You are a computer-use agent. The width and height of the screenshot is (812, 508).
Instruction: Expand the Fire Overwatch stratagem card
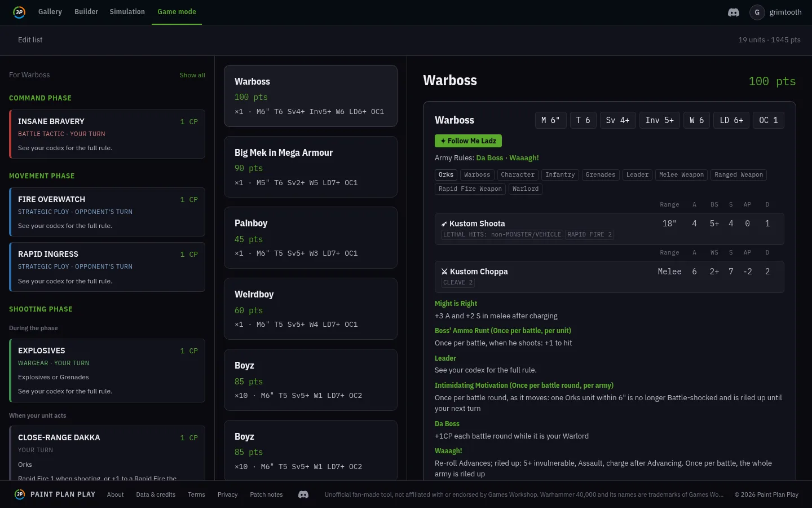click(107, 212)
